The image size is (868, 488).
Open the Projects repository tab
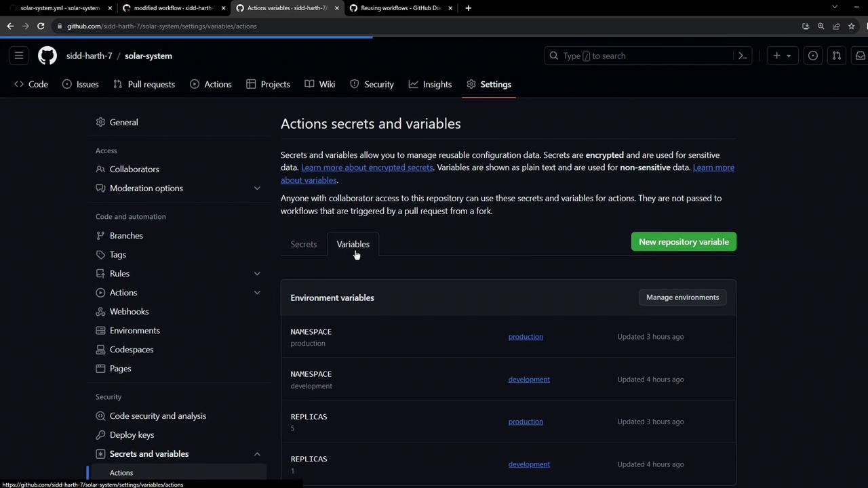[269, 84]
